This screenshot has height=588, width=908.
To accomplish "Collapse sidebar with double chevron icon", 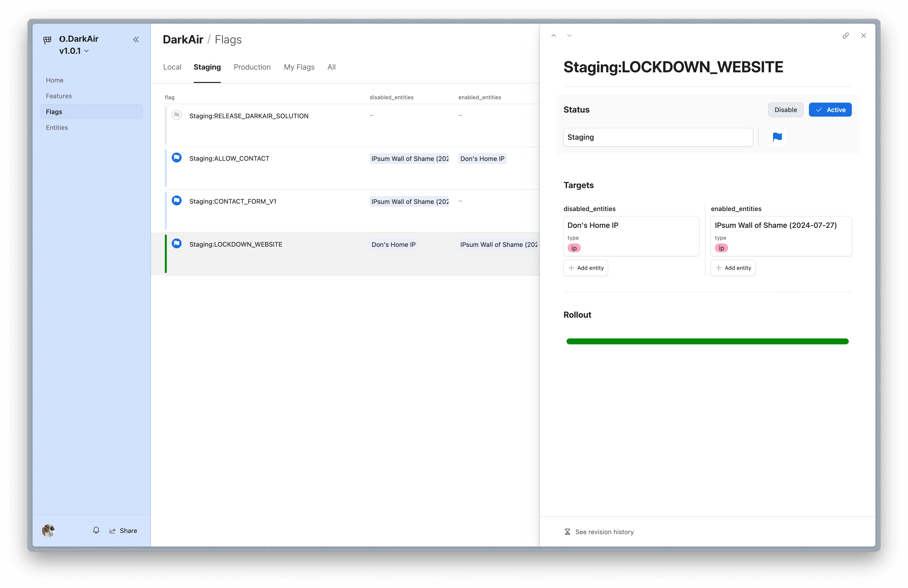I will pyautogui.click(x=136, y=39).
